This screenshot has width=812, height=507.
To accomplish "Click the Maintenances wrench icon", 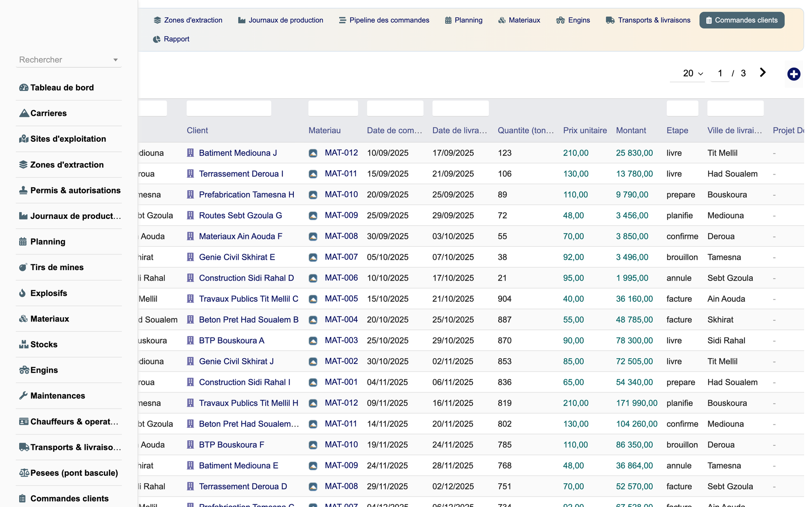I will pyautogui.click(x=23, y=396).
